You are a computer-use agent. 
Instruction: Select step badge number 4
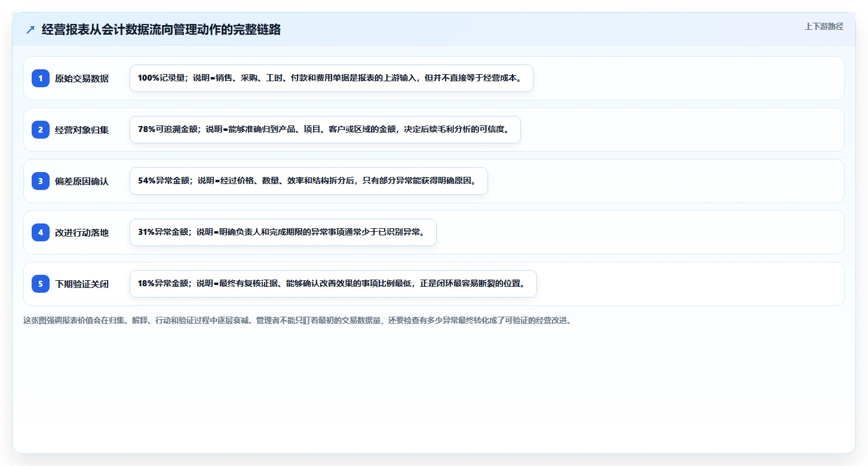point(41,232)
